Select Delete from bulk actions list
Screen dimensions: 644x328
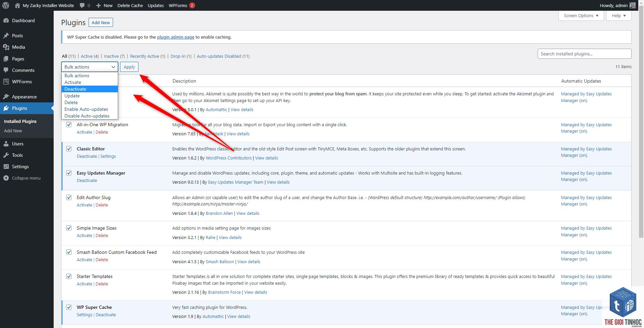[90, 102]
